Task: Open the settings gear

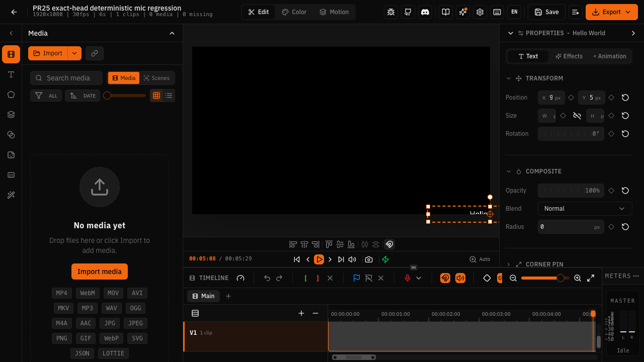Action: (x=480, y=12)
